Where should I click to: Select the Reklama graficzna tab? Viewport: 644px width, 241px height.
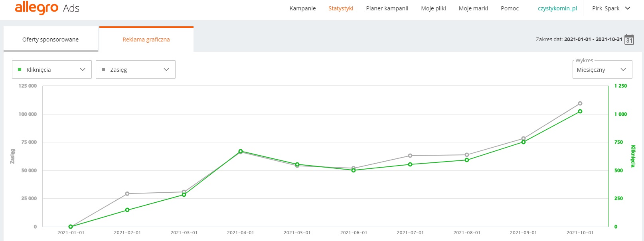[146, 39]
